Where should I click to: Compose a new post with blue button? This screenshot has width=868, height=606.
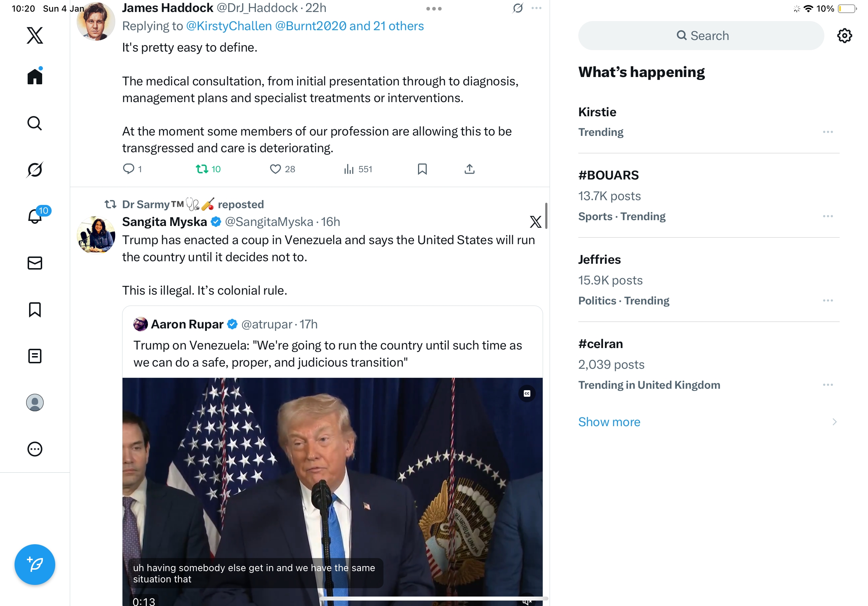35,565
